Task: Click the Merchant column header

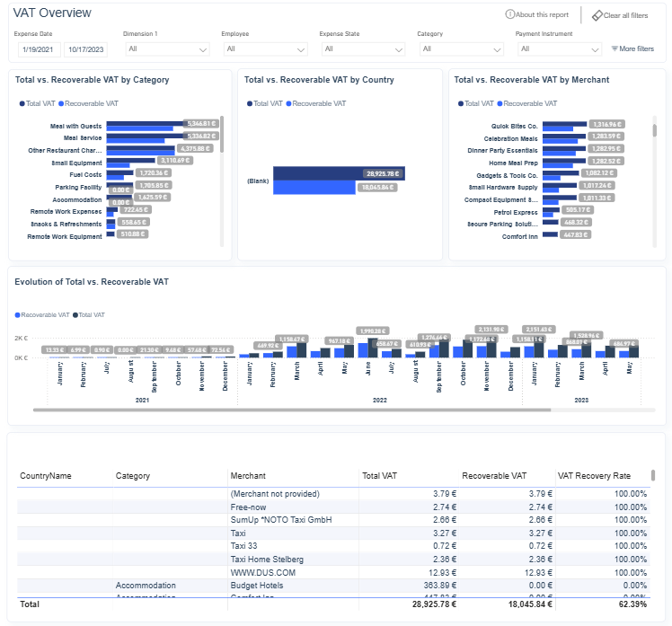Action: tap(248, 476)
